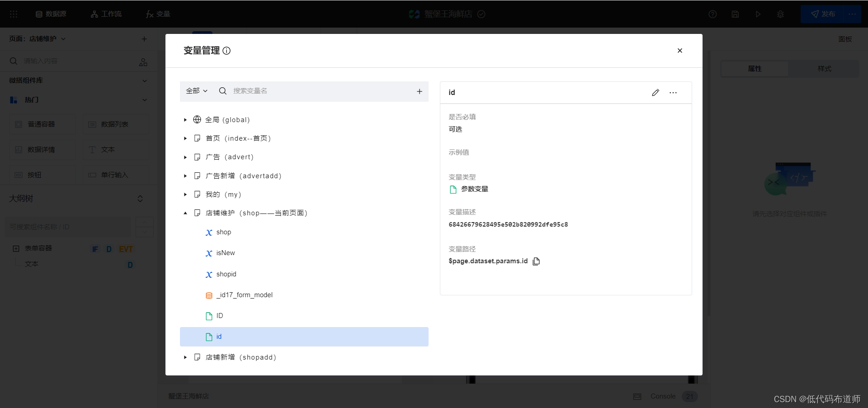Switch to the 属性 tab
The height and width of the screenshot is (408, 868).
tap(755, 69)
